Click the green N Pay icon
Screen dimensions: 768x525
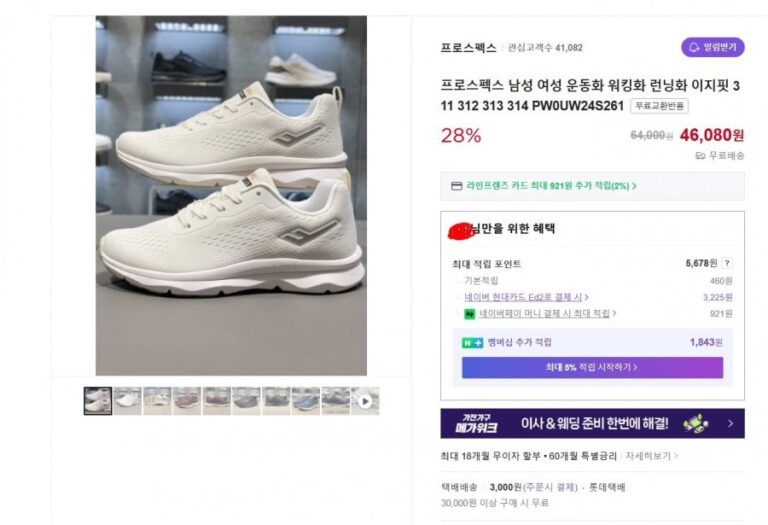click(x=470, y=314)
